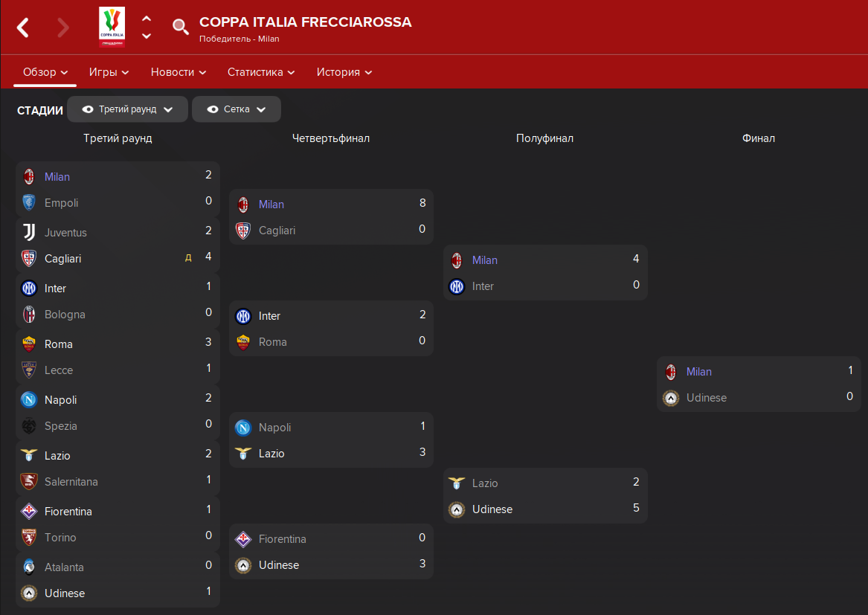Click Fiorentina logo in the quarterfinal
The image size is (868, 615).
[x=243, y=538]
